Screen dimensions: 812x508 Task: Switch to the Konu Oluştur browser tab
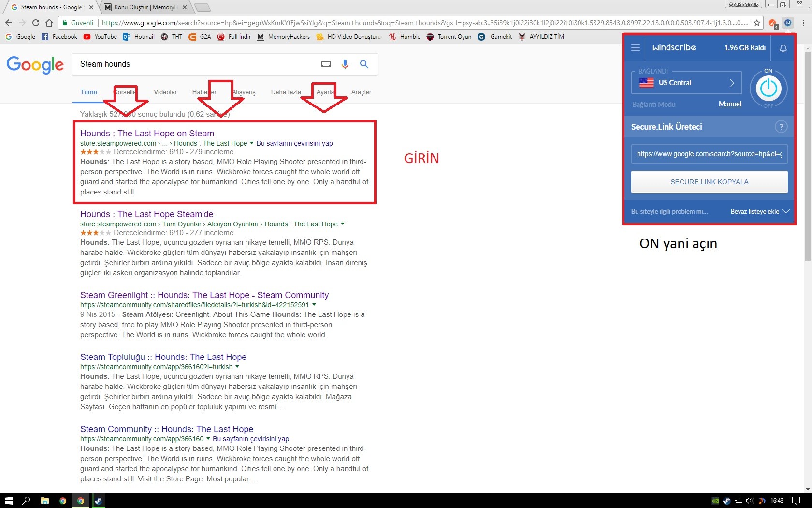145,7
